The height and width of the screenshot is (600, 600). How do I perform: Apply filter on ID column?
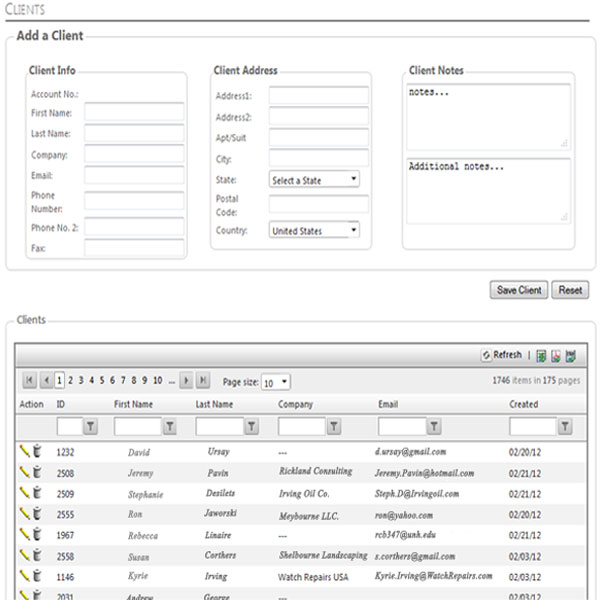click(90, 426)
